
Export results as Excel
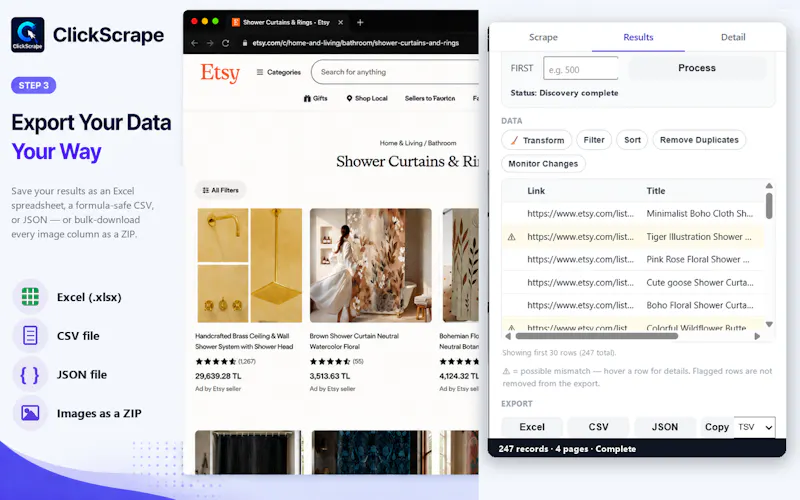tap(532, 427)
